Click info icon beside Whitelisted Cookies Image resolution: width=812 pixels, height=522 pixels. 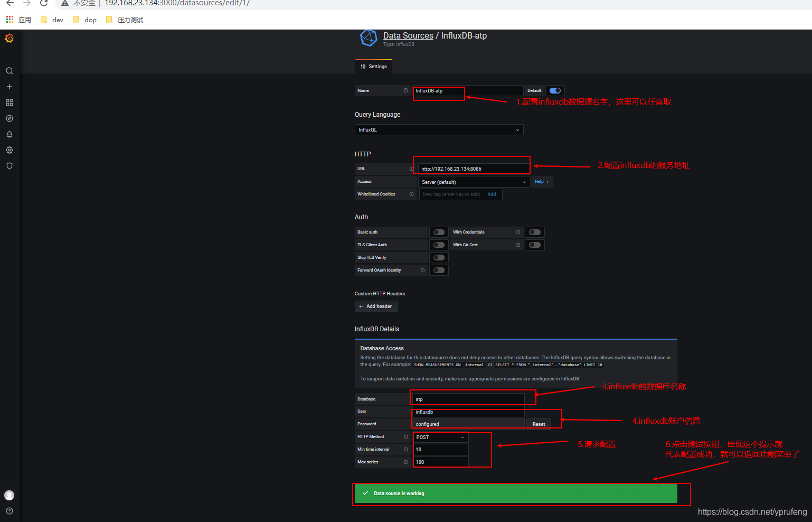coord(411,194)
